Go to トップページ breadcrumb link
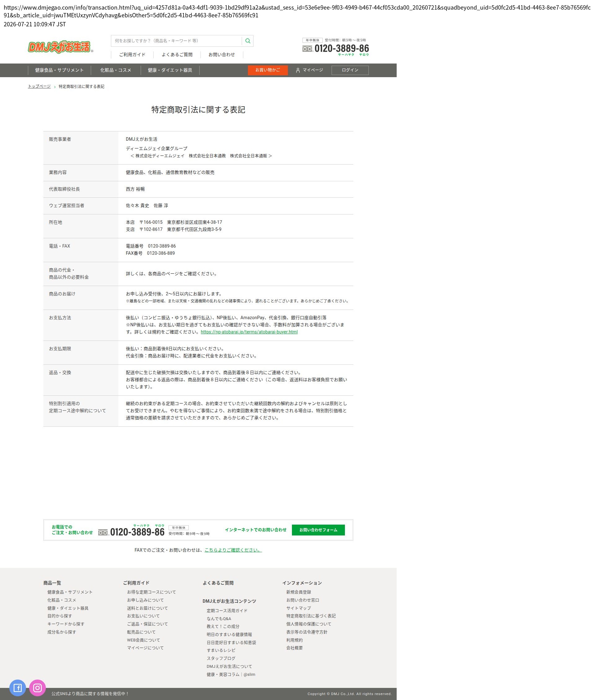 click(39, 86)
